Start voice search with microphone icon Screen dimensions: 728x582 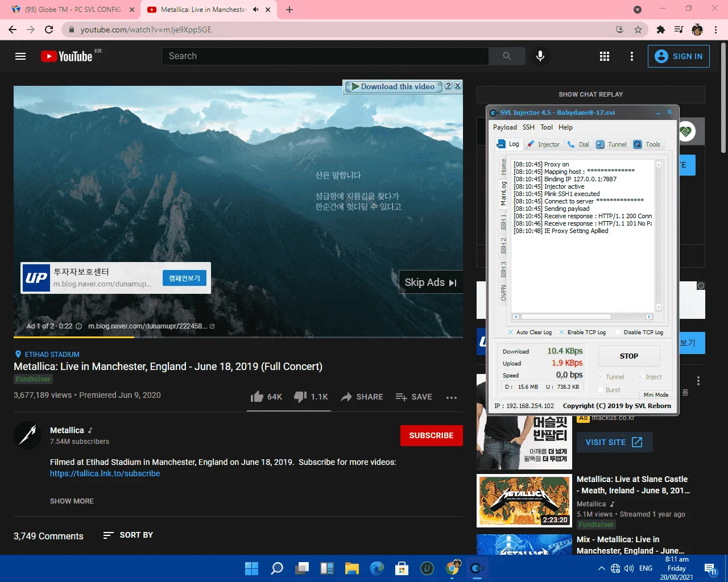click(540, 56)
